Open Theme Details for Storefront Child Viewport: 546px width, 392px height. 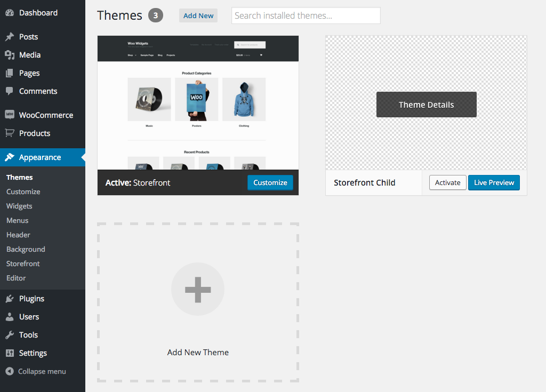point(426,105)
